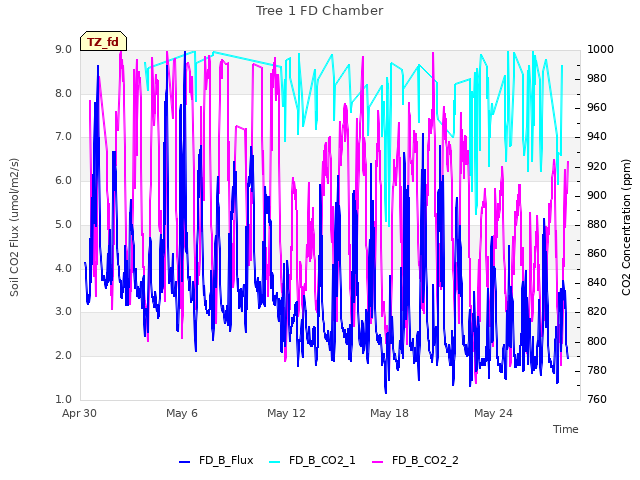Click the CO2 Concentration (ppm) axis title

click(626, 227)
